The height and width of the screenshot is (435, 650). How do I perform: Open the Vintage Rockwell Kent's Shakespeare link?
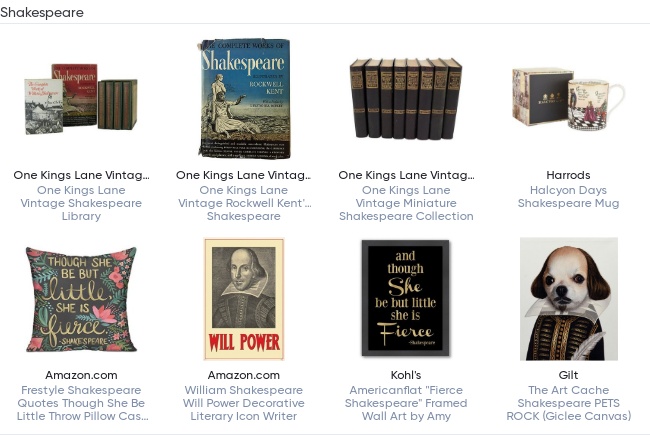coord(244,203)
